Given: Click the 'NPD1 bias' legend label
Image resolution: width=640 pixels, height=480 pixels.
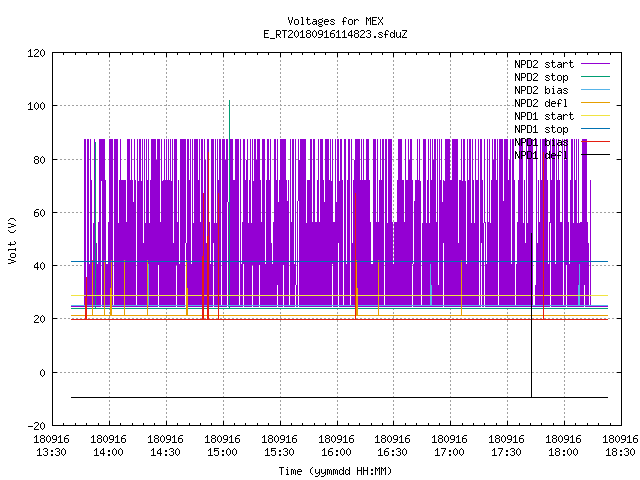Looking at the screenshot, I should point(541,142).
